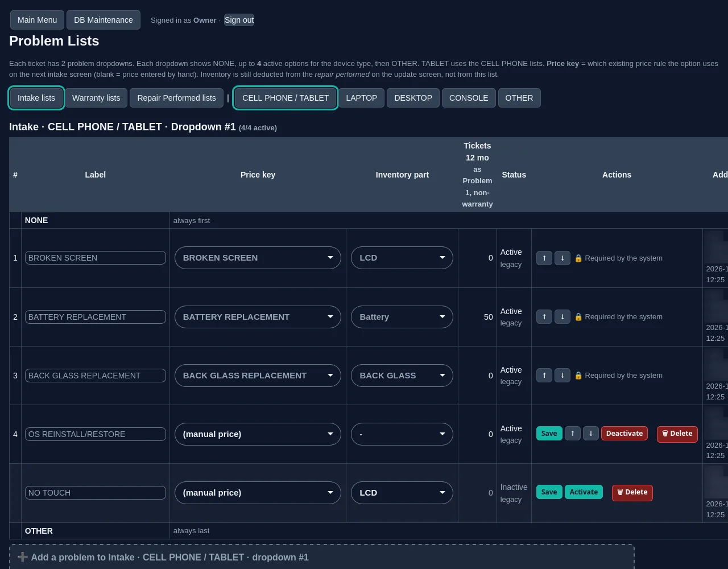This screenshot has width=728, height=569.
Task: Open inventory part dropdown for BROKEN SCREEN
Action: click(x=402, y=258)
